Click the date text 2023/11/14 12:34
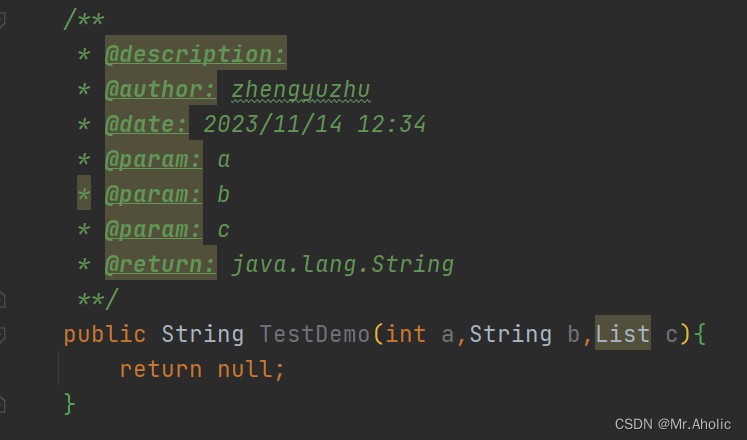This screenshot has width=747, height=440. [314, 125]
